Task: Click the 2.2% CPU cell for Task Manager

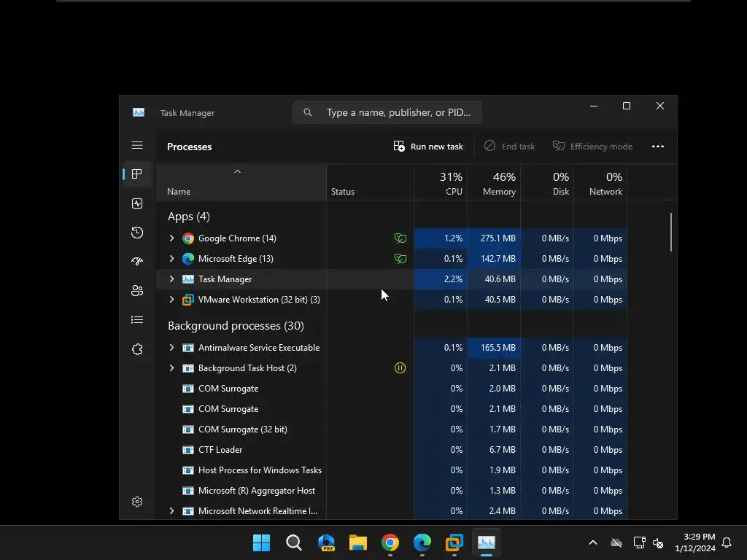Action: (441, 279)
